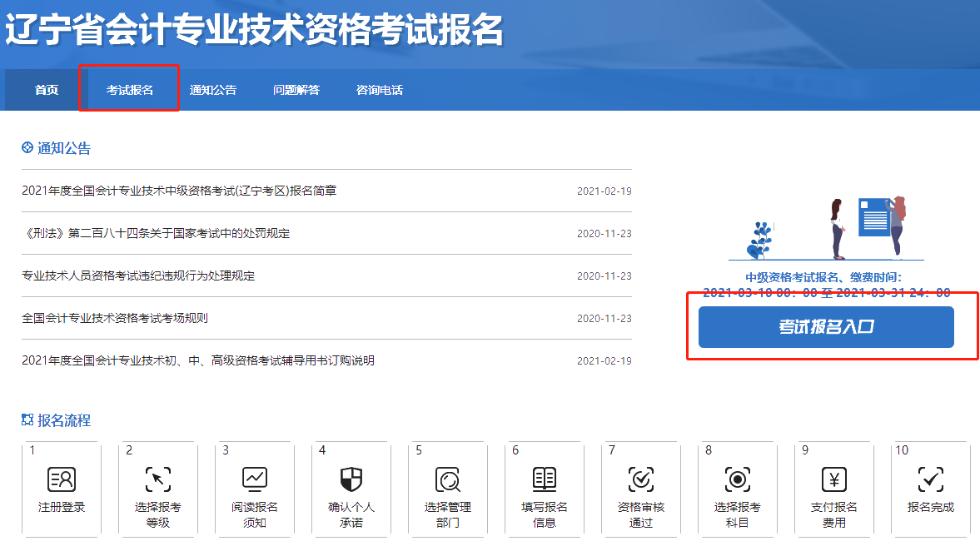
Task: Switch to the 考试报名 tab
Action: (129, 90)
